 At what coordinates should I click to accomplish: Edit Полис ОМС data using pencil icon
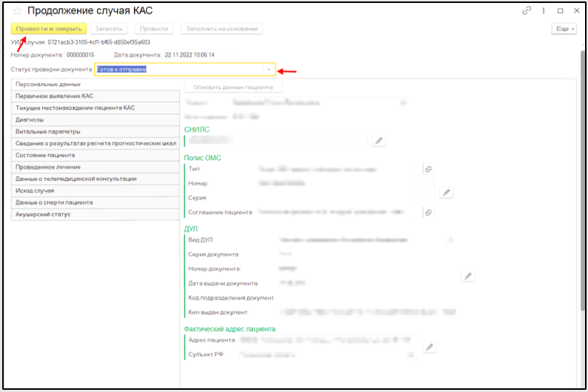tap(446, 193)
